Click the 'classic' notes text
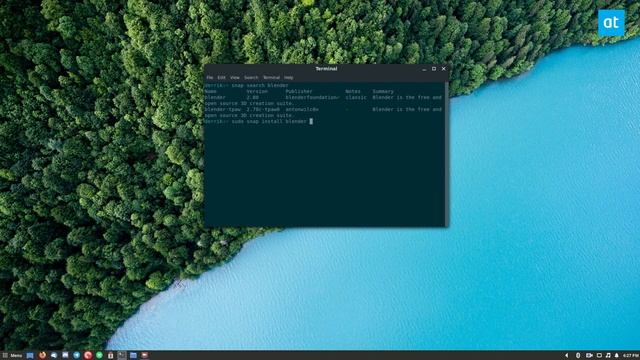Image resolution: width=640 pixels, height=360 pixels. point(356,98)
